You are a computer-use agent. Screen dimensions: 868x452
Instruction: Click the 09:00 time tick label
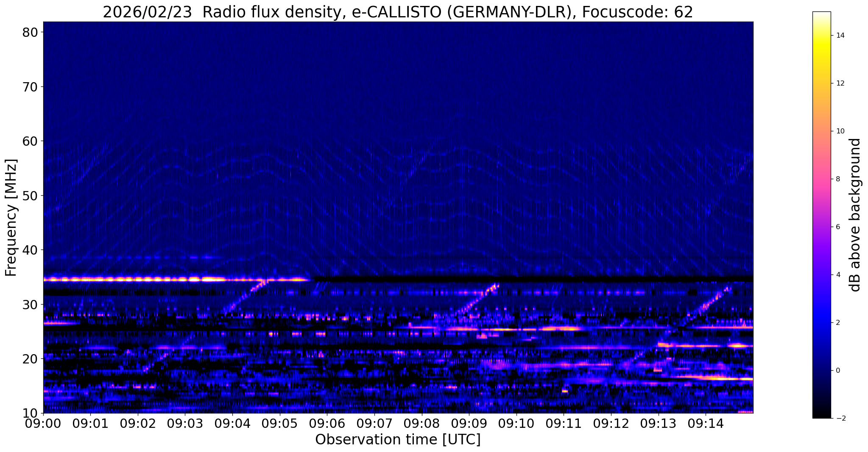(x=43, y=423)
